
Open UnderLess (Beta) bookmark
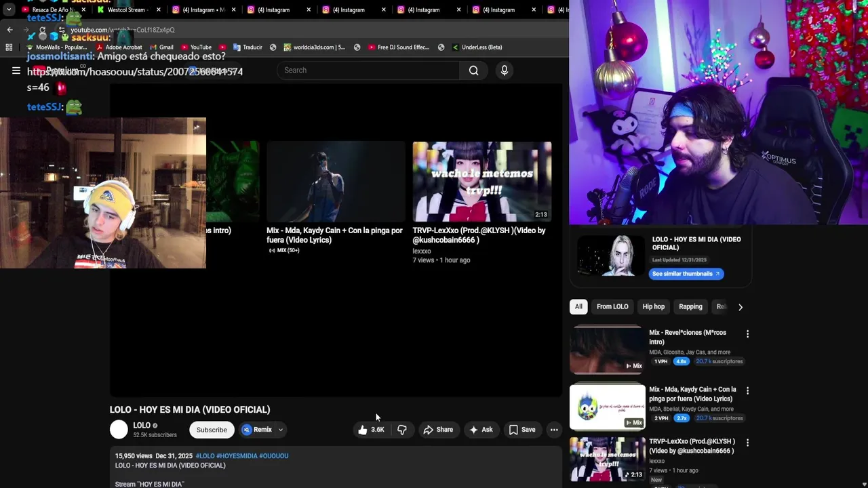[476, 47]
